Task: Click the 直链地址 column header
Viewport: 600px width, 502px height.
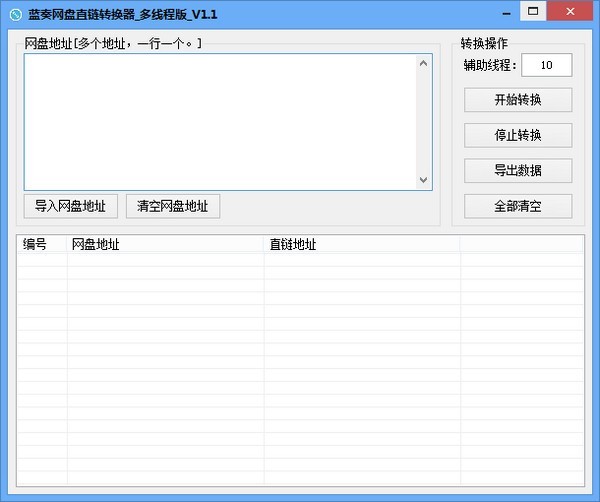Action: [362, 244]
